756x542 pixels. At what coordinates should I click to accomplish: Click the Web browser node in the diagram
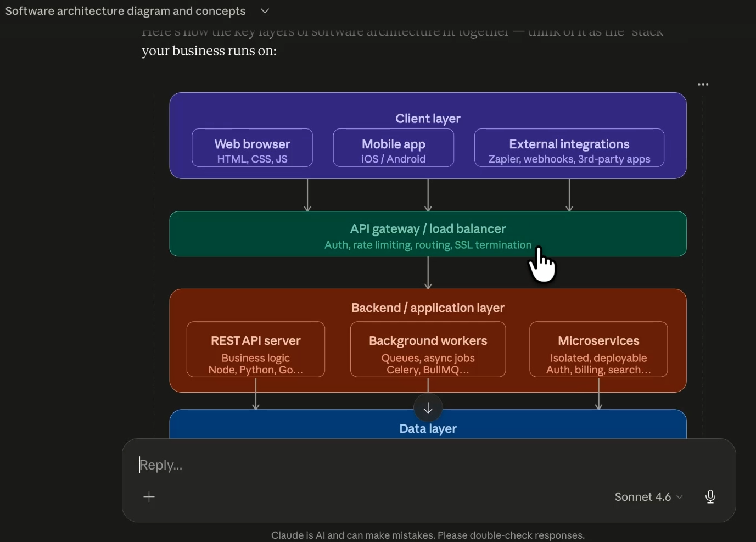[x=252, y=148]
